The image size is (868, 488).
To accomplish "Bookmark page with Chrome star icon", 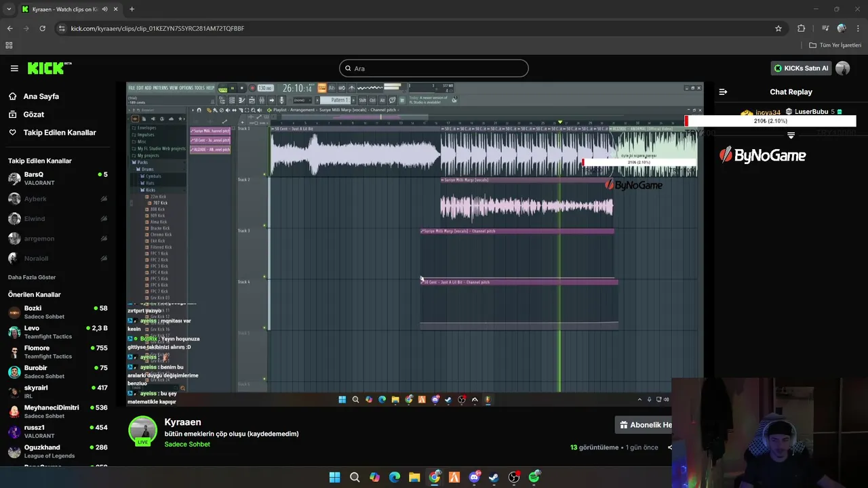I will pos(778,28).
